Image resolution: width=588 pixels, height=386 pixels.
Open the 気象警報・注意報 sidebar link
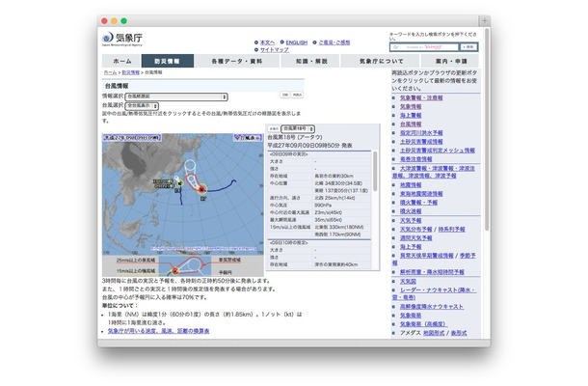click(x=421, y=97)
